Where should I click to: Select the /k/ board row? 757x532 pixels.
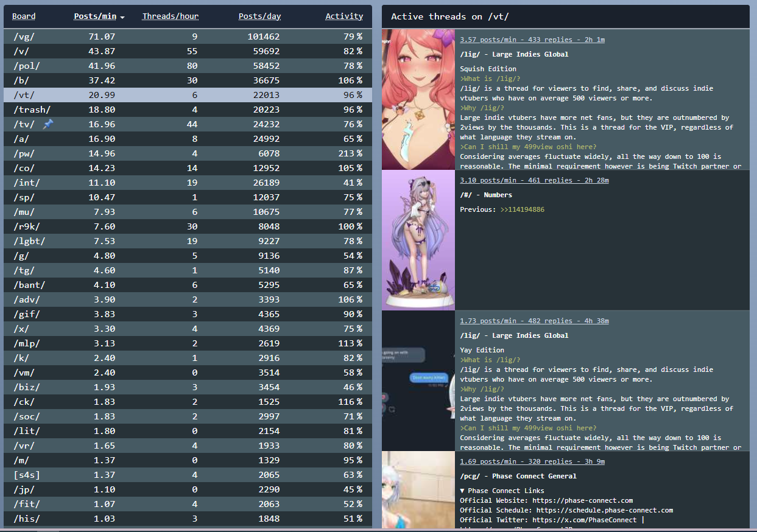(x=188, y=358)
